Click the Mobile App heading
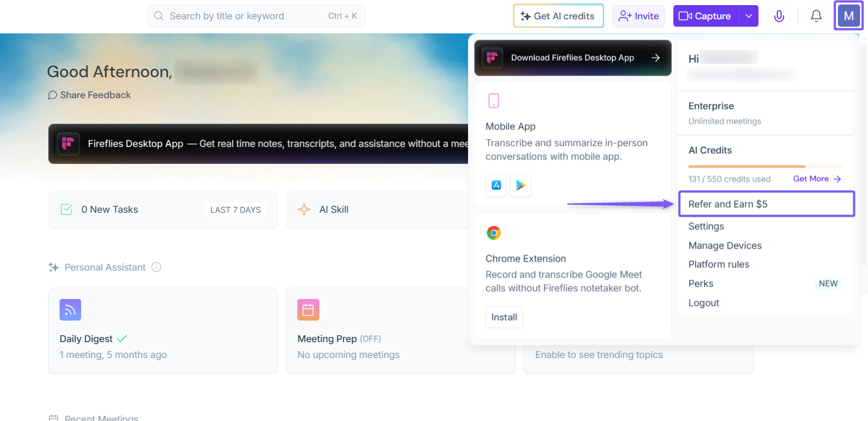This screenshot has height=421, width=868. 511,126
